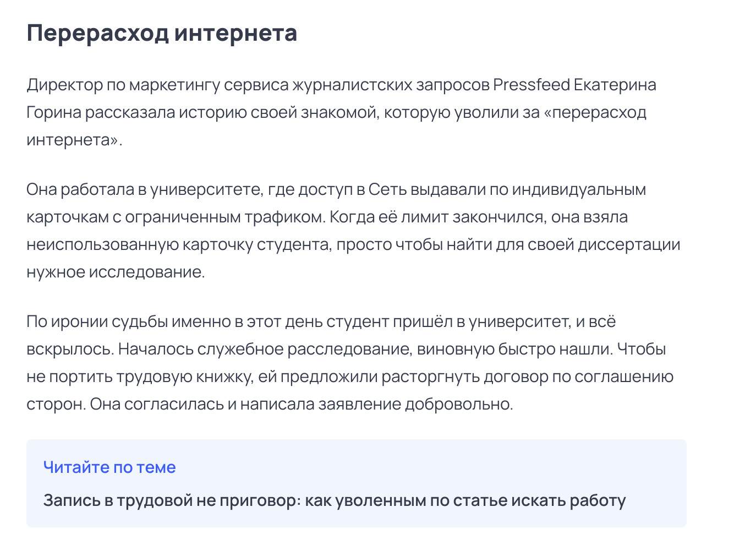
Task: Click the word "интернета»" ending the first paragraph
Action: point(74,140)
